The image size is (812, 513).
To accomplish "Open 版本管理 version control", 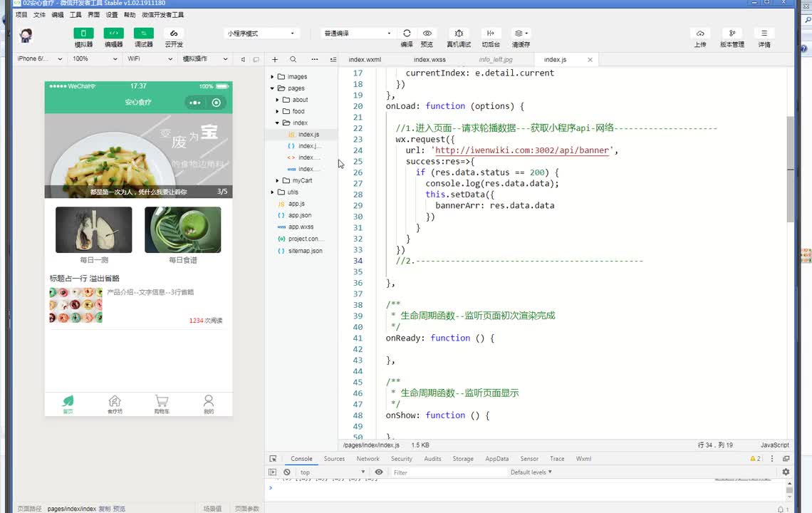I will tap(732, 33).
